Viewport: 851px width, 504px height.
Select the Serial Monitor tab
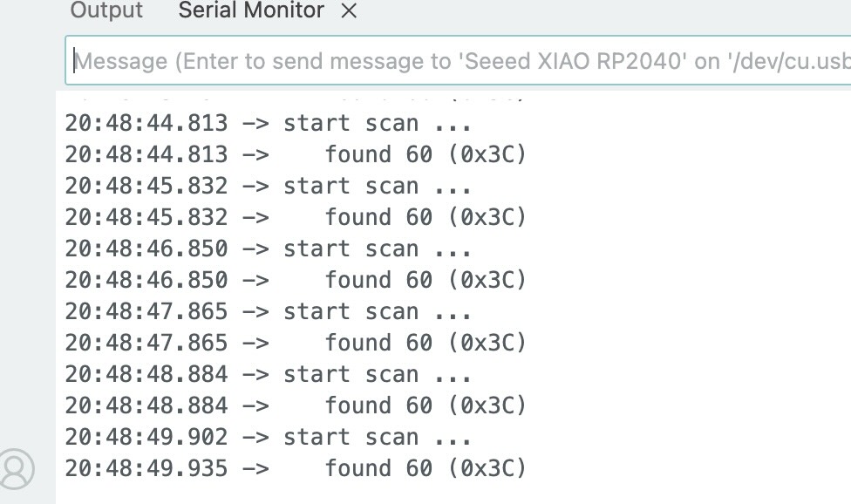[250, 11]
